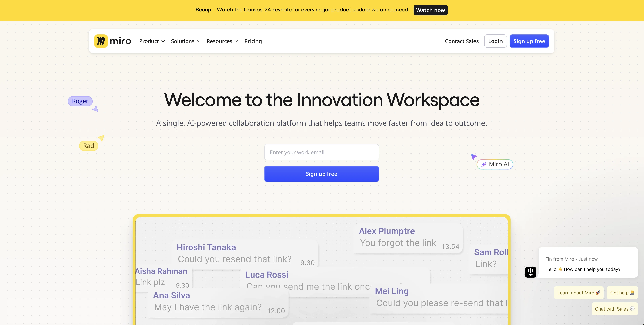Click the Miro logo icon

[x=101, y=41]
